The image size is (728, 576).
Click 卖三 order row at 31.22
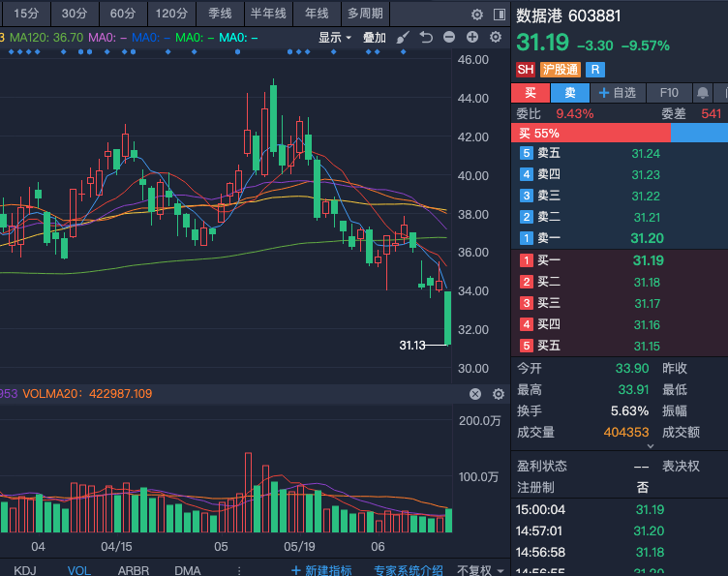tap(620, 196)
